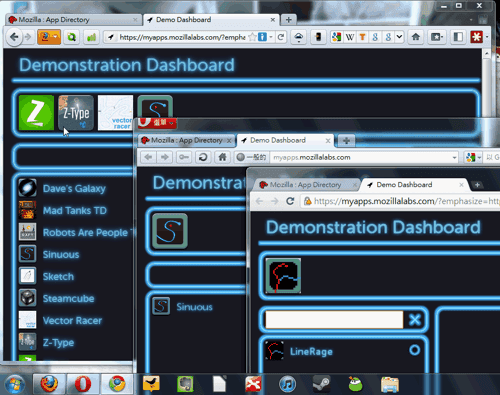Open Sinuous in the Firefox app list
This screenshot has height=395, width=500.
49,254
